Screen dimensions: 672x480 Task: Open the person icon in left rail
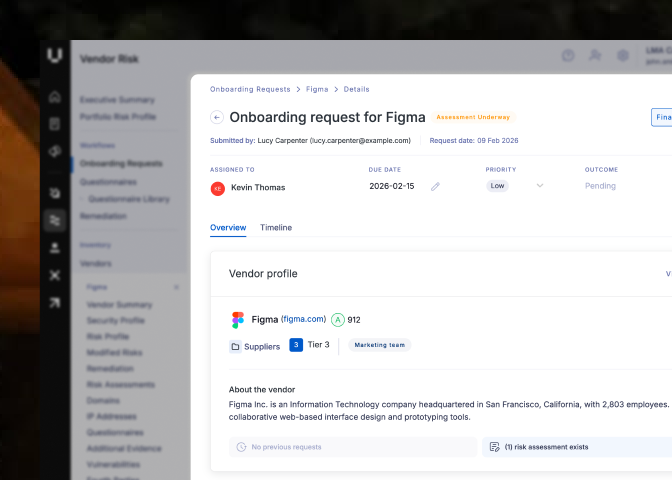(x=55, y=248)
